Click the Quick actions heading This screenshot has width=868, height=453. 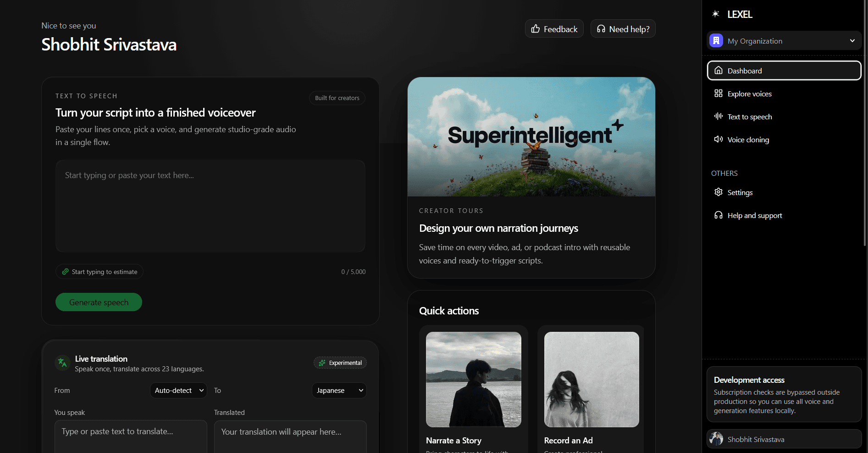[449, 311]
